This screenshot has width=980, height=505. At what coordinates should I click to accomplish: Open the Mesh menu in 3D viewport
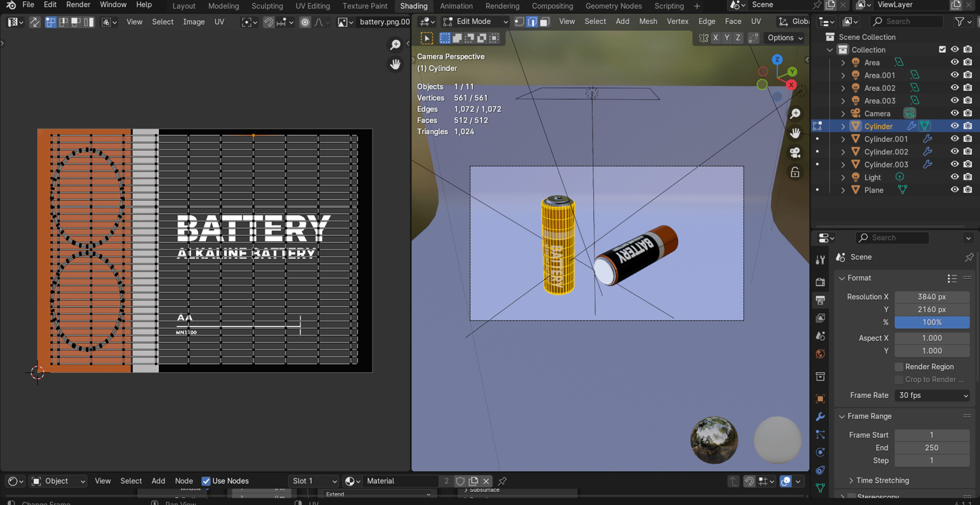tap(647, 22)
